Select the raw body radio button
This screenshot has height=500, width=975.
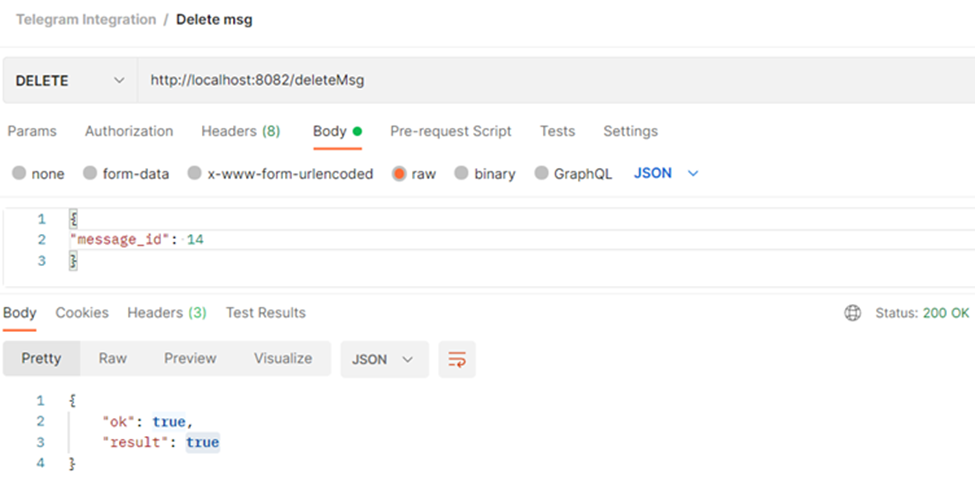tap(399, 173)
